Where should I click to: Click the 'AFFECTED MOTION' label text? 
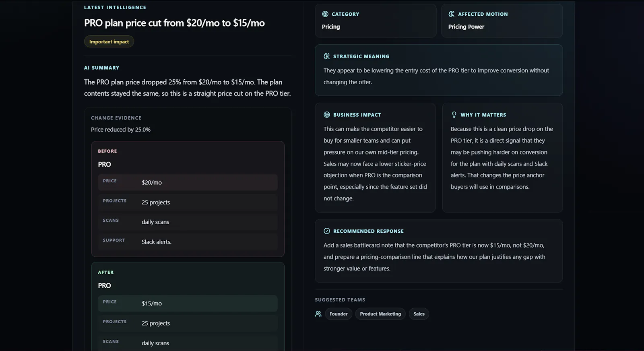pos(483,14)
